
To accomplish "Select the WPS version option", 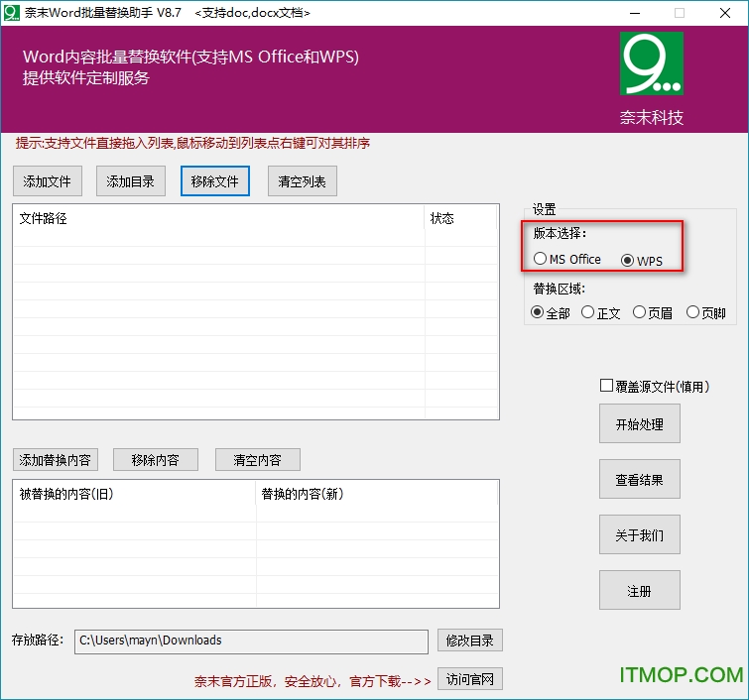I will click(642, 260).
